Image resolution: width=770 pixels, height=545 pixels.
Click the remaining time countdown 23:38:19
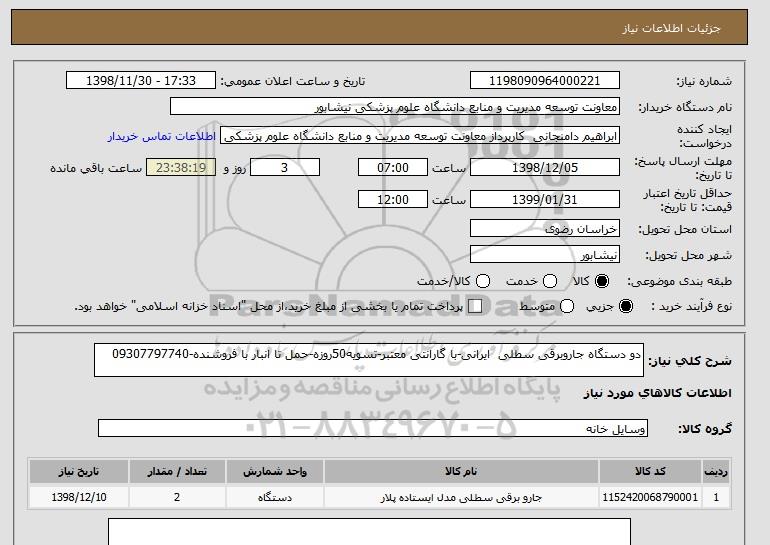181,167
